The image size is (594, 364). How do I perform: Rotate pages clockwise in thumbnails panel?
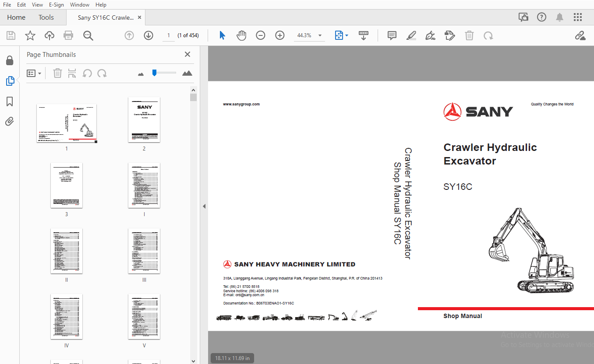click(102, 73)
